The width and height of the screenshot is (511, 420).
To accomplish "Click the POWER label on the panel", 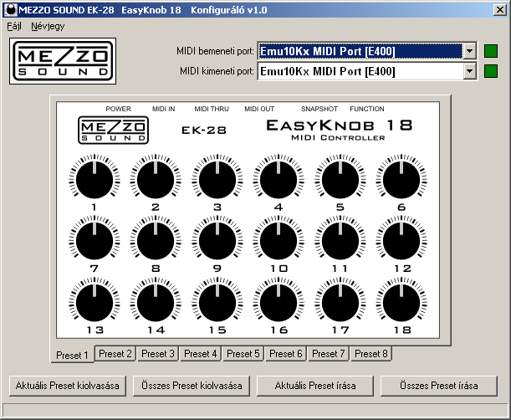I will click(x=118, y=109).
